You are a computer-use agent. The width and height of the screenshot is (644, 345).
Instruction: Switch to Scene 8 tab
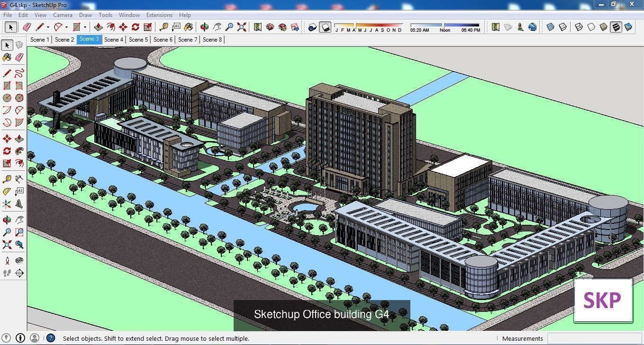(212, 39)
